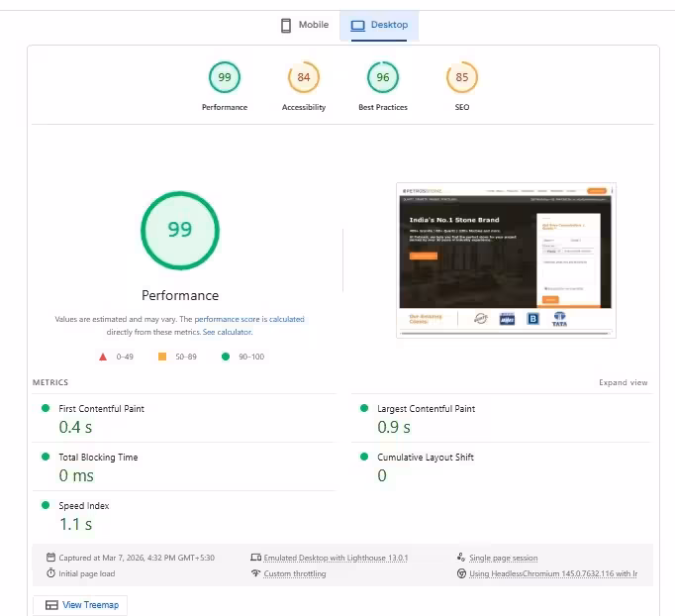Image resolution: width=675 pixels, height=616 pixels.
Task: Click Emulated Desktop with Lighthouse 13.0.1
Action: click(336, 558)
